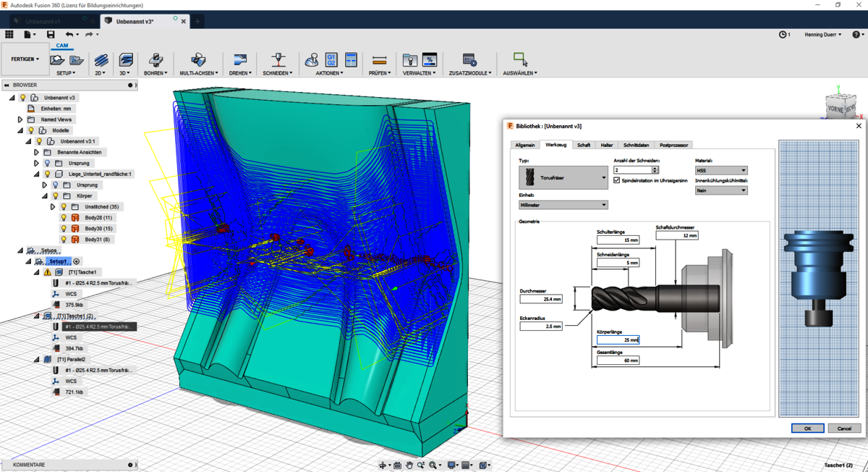The image size is (868, 472).
Task: Open the Material HSS dropdown
Action: click(721, 170)
